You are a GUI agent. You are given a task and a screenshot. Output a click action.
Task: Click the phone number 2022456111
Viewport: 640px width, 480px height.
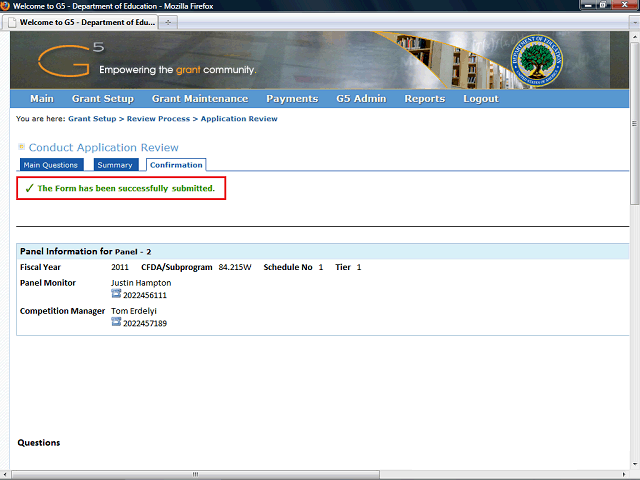145,295
